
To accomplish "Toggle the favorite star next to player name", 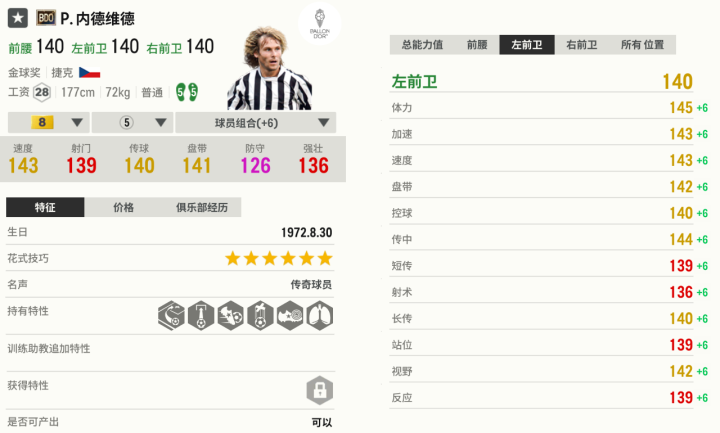I will 18,18.
